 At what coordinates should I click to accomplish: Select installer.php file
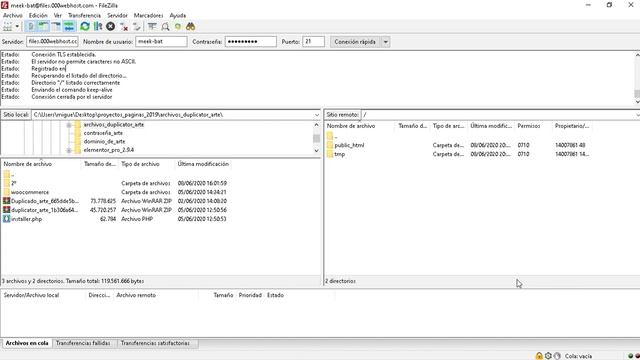click(x=26, y=219)
